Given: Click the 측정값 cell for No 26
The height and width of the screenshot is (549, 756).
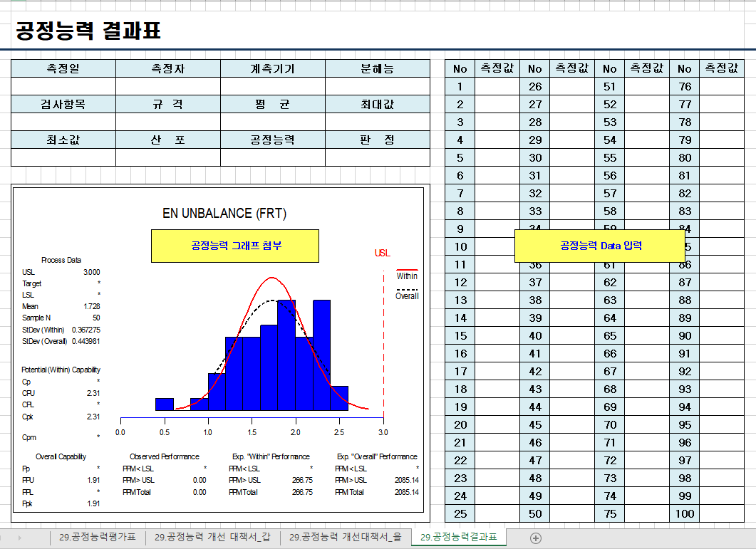Looking at the screenshot, I should pyautogui.click(x=572, y=86).
